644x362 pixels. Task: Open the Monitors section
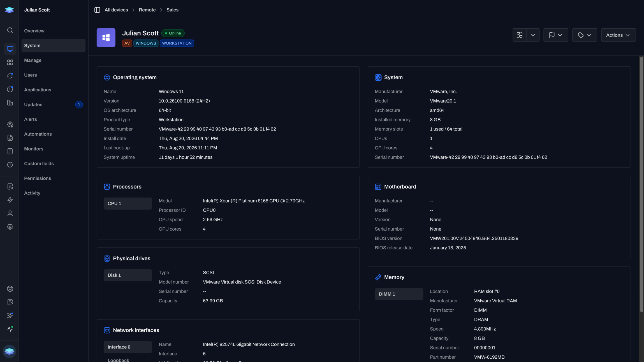53,149
